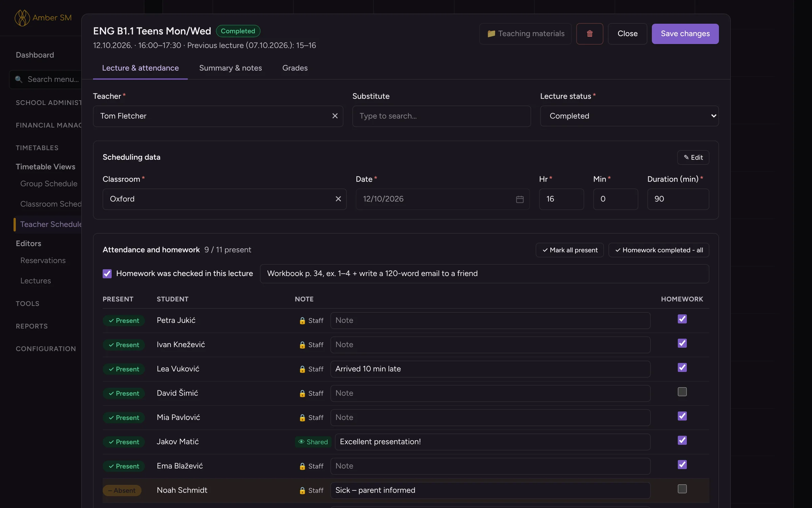Click the search menu magnifier icon
Screen dimensions: 812x508
19,79
